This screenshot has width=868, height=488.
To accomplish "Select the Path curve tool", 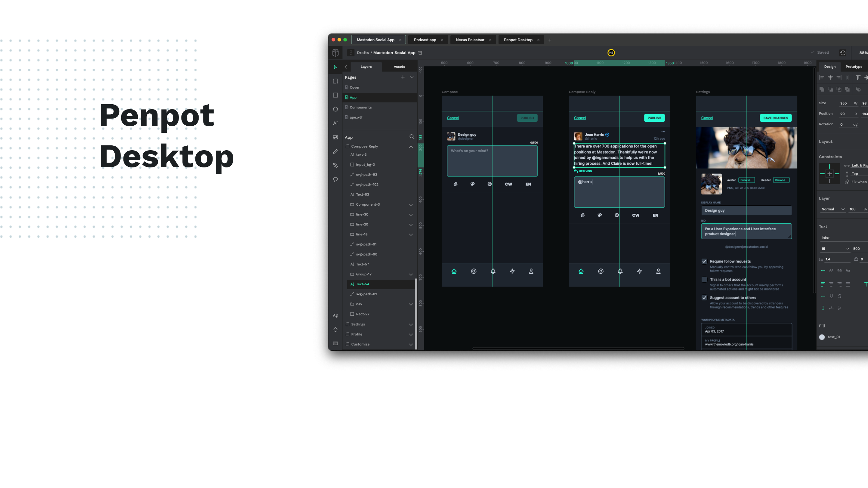I will point(335,165).
